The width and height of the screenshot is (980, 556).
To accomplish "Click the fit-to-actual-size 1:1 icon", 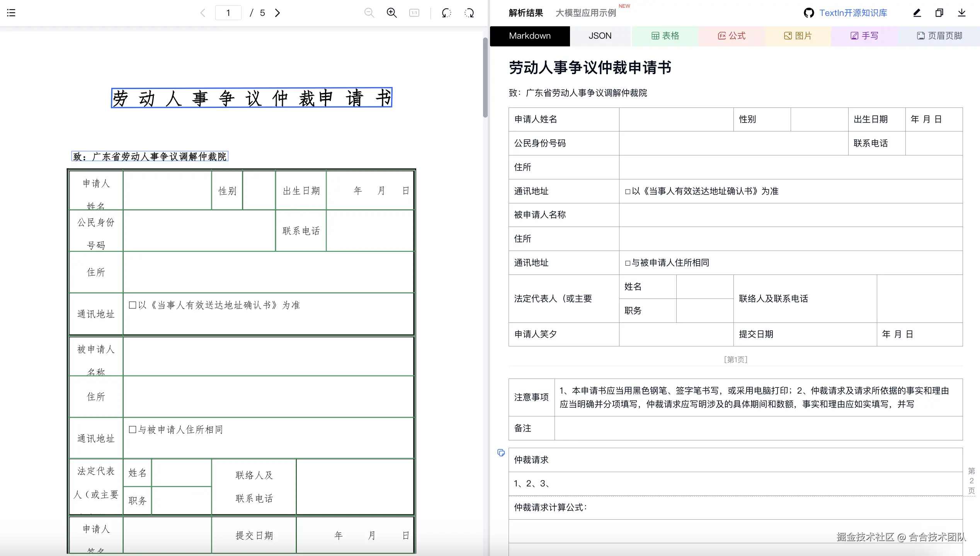I will (x=414, y=13).
